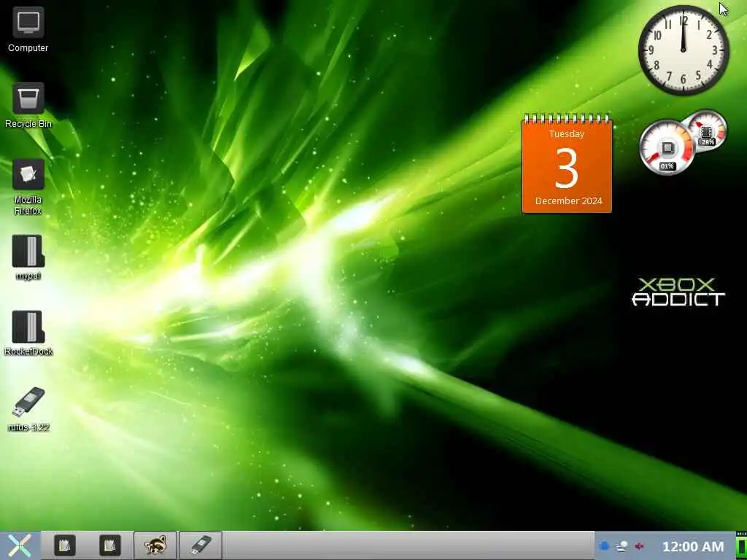This screenshot has width=747, height=560.
Task: Click the green show desktop button
Action: [741, 545]
